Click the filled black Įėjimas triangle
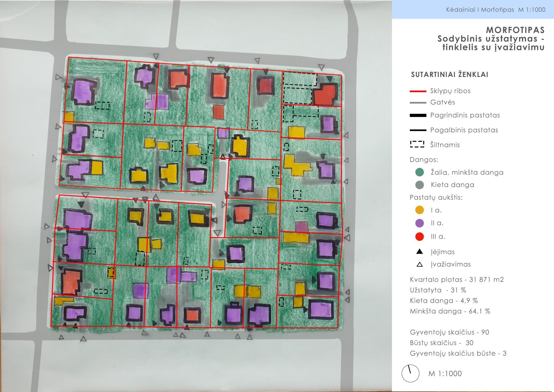This screenshot has height=392, width=554. (x=419, y=251)
